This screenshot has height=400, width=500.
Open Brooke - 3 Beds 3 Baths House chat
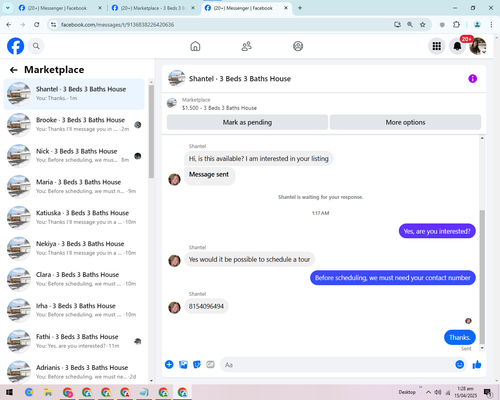pos(74,124)
